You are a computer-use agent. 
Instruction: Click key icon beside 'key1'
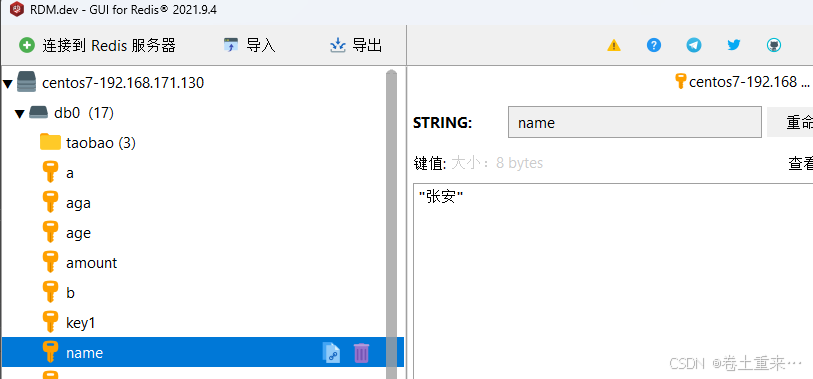click(x=50, y=322)
